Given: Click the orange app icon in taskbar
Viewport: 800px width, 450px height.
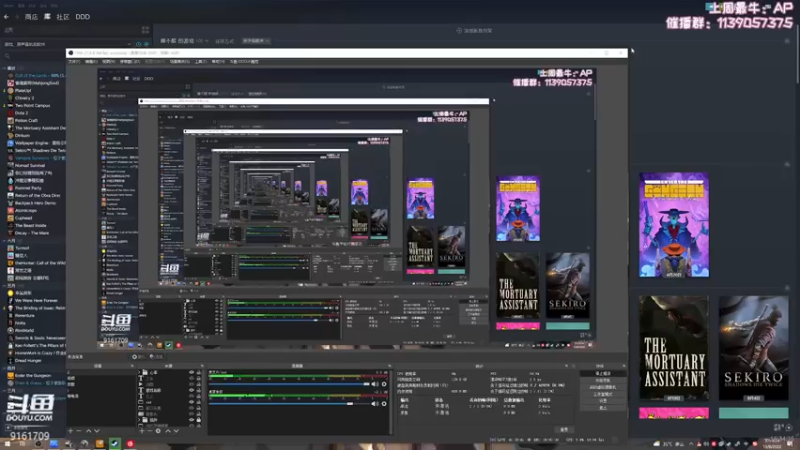Looking at the screenshot, I should pos(99,444).
